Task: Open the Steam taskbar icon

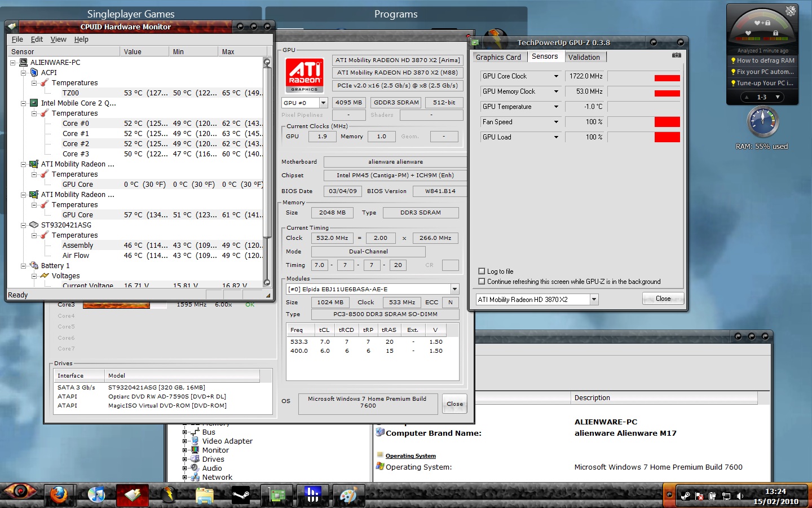Action: [241, 496]
